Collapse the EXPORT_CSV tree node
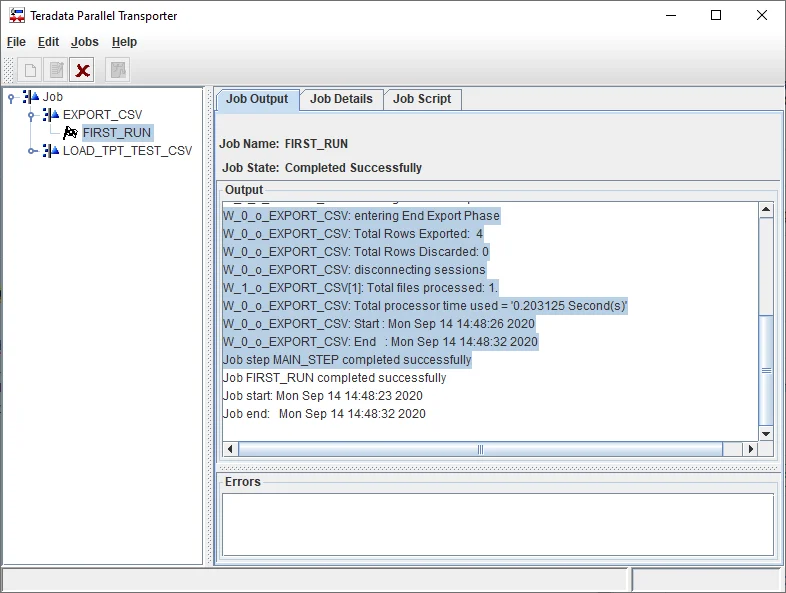The image size is (786, 593). pyautogui.click(x=32, y=115)
